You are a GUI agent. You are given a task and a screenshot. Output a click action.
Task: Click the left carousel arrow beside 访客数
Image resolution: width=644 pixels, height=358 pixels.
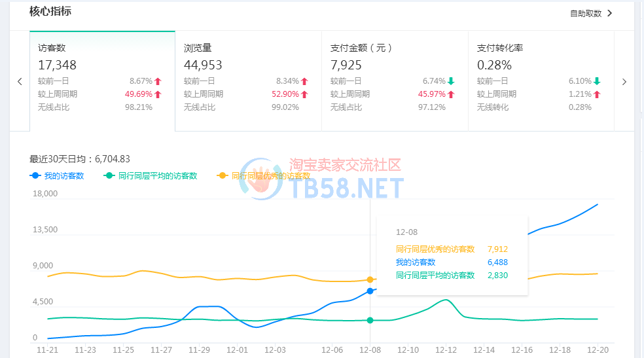[20, 82]
